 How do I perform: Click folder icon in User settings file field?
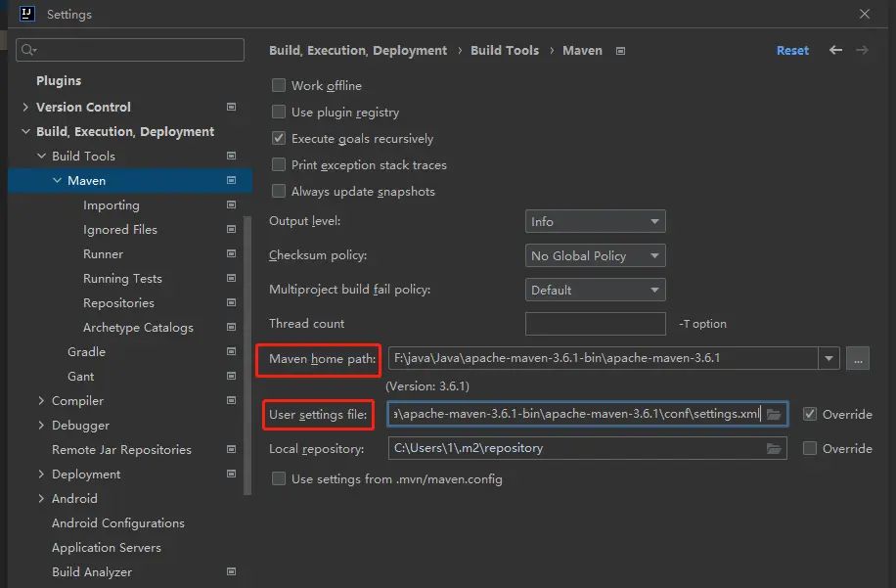[x=774, y=415]
